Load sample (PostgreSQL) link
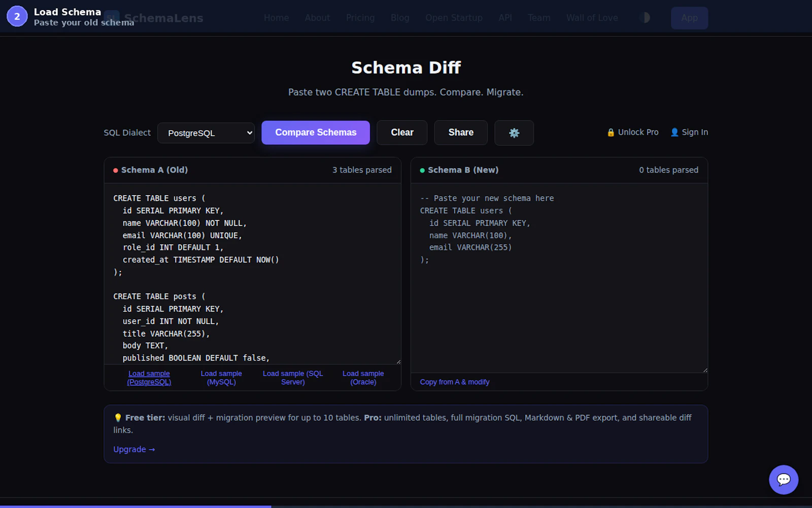This screenshot has height=508, width=812. click(149, 377)
